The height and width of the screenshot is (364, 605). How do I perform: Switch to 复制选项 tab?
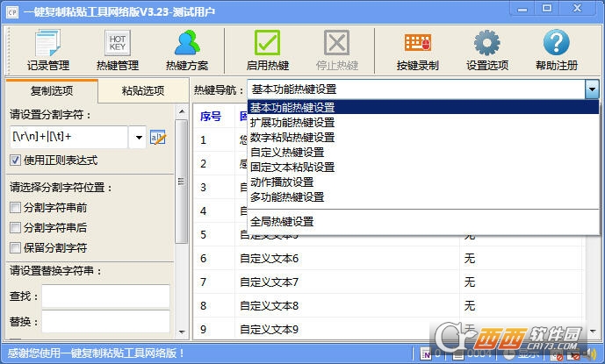point(52,91)
